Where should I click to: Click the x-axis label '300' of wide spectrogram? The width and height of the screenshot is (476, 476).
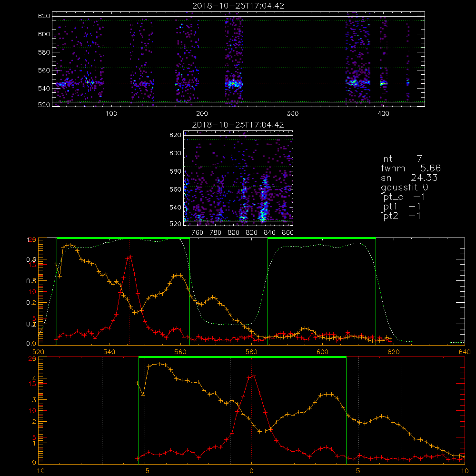click(x=293, y=114)
